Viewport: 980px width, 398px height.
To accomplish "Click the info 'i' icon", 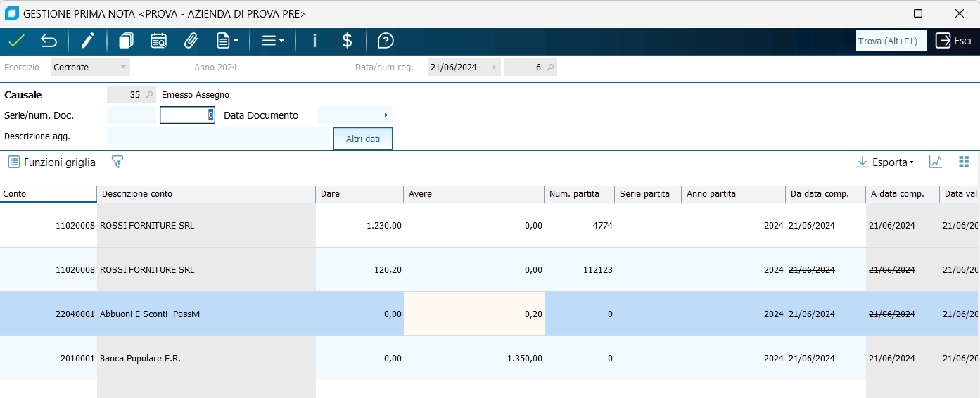I will [314, 41].
